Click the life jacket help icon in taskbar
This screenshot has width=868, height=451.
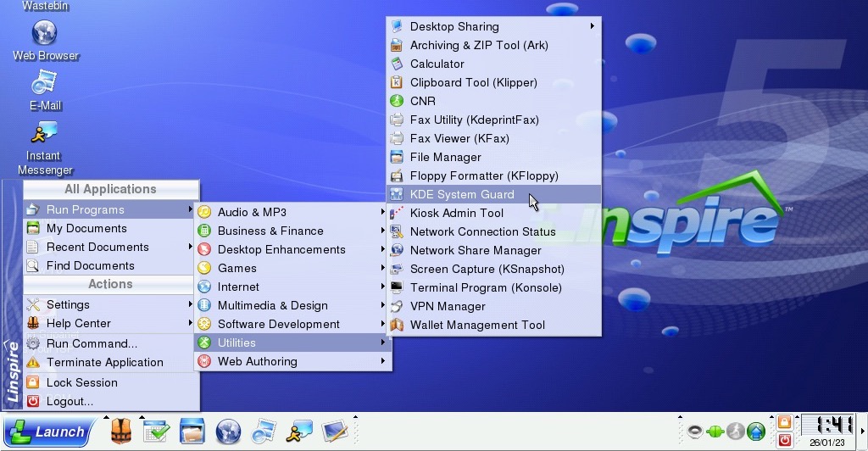(122, 432)
